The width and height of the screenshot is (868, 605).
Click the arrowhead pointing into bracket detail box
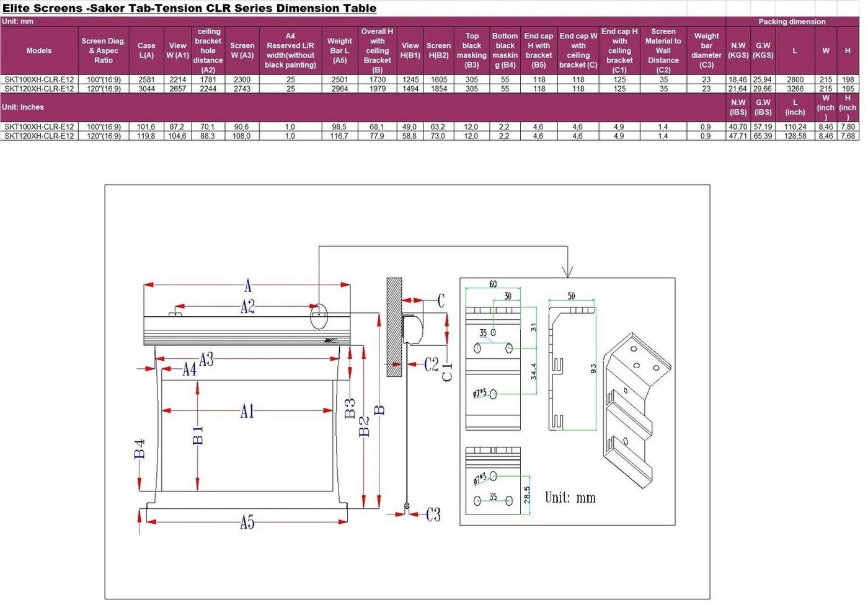[567, 272]
